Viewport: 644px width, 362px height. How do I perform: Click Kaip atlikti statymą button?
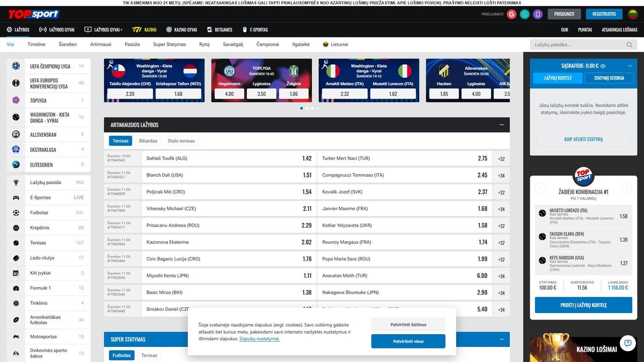pos(583,139)
